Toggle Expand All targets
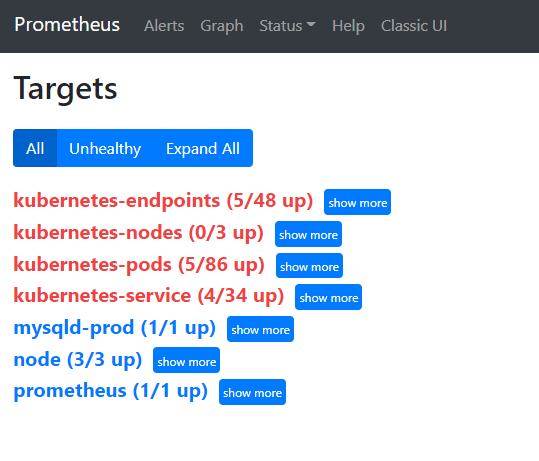The height and width of the screenshot is (461, 539). [x=203, y=148]
